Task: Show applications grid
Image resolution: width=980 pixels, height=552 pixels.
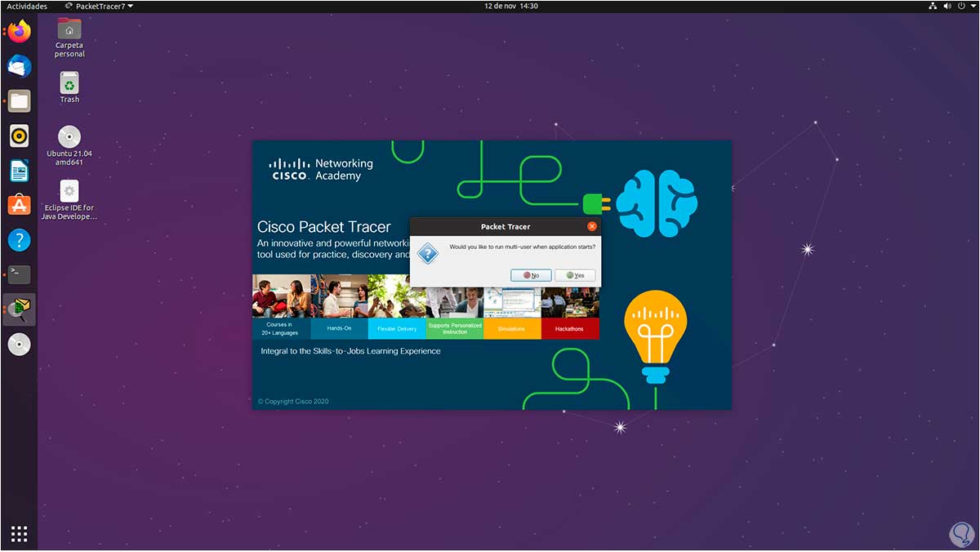Action: coord(20,534)
